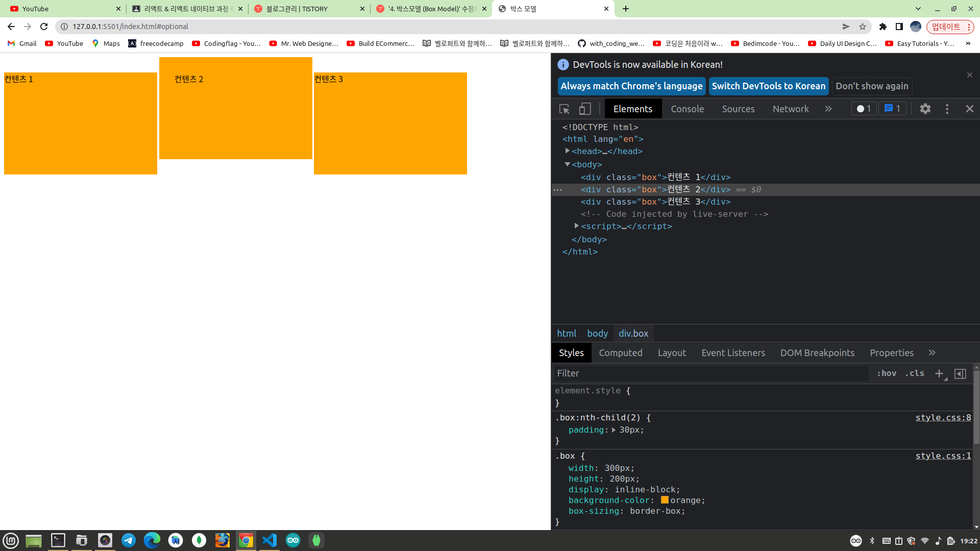
Task: Bookmark this page with star icon
Action: coord(863,27)
